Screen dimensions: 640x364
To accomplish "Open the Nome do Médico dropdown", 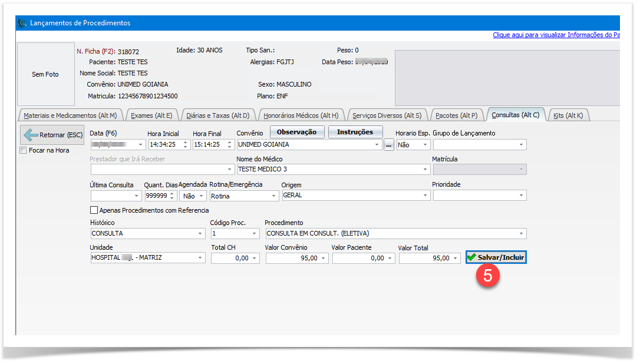I will click(x=425, y=170).
